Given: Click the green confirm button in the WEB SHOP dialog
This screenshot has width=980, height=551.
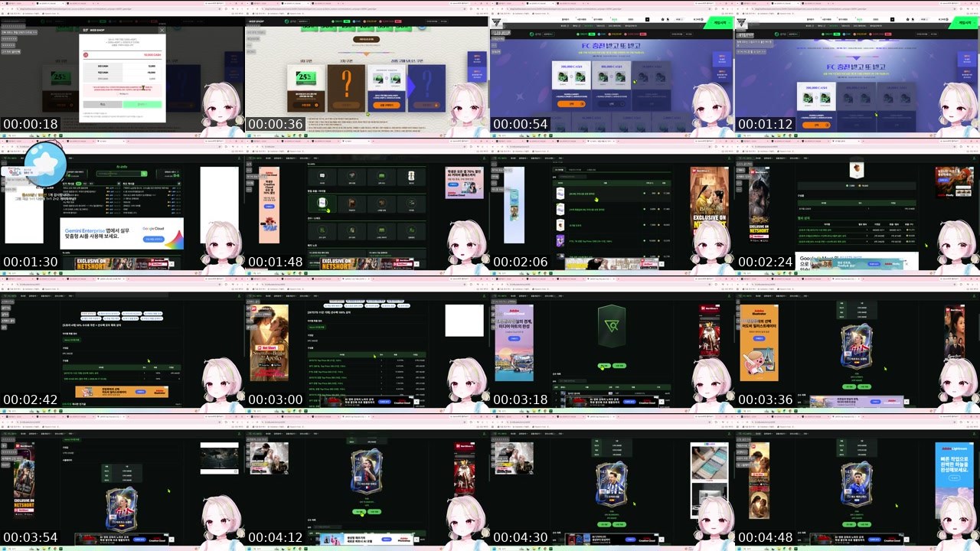Looking at the screenshot, I should [x=142, y=104].
